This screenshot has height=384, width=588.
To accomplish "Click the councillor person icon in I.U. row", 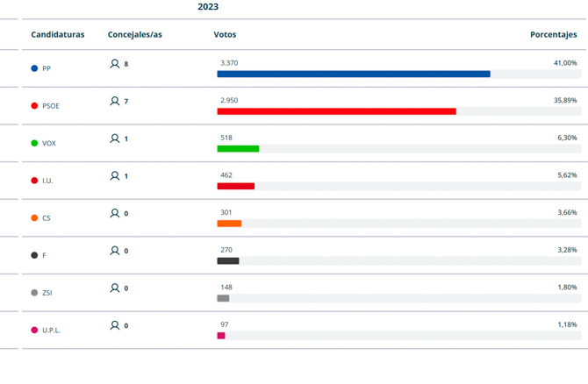I will [x=114, y=176].
